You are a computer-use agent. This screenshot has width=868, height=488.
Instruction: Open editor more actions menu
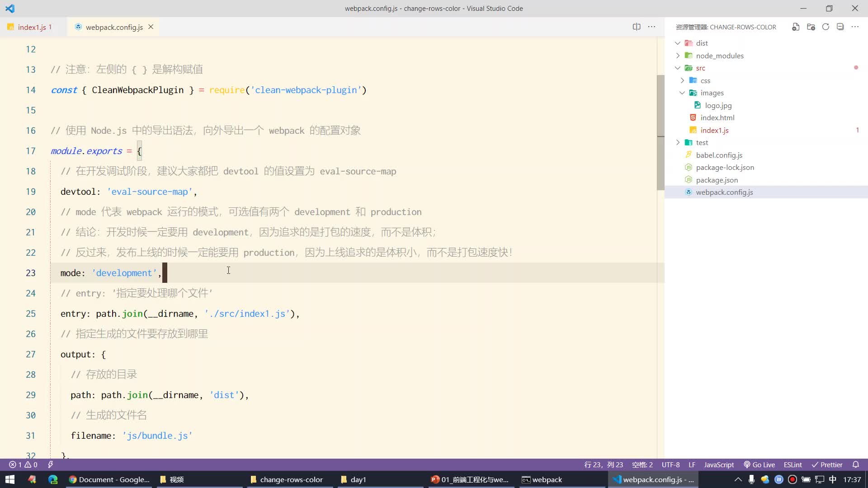651,27
